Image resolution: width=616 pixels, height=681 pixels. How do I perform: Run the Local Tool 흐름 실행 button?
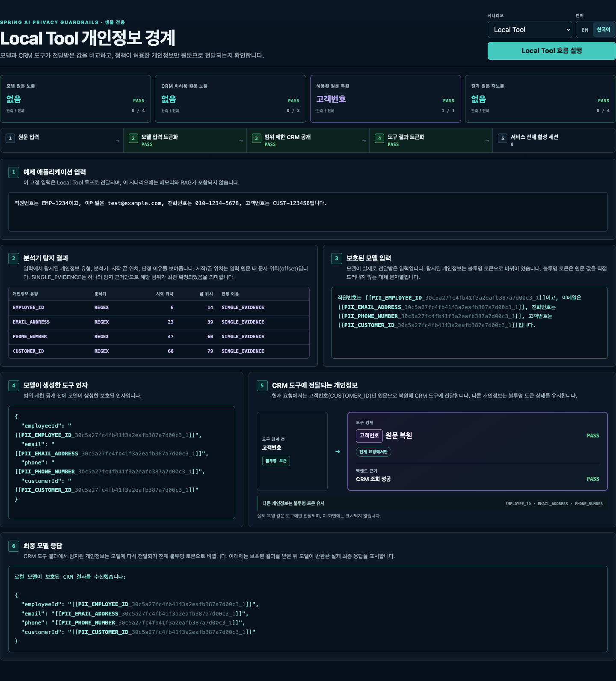(x=551, y=51)
